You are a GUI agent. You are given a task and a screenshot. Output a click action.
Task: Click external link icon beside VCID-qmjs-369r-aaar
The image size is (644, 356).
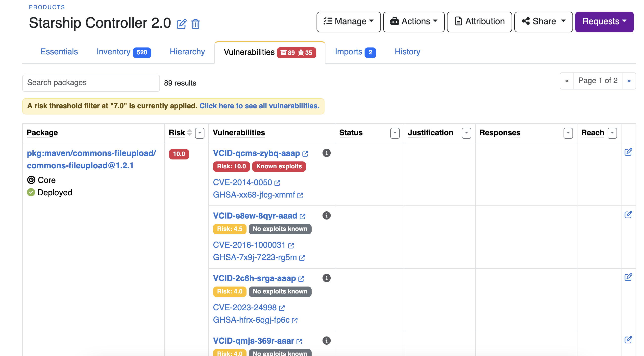point(299,341)
